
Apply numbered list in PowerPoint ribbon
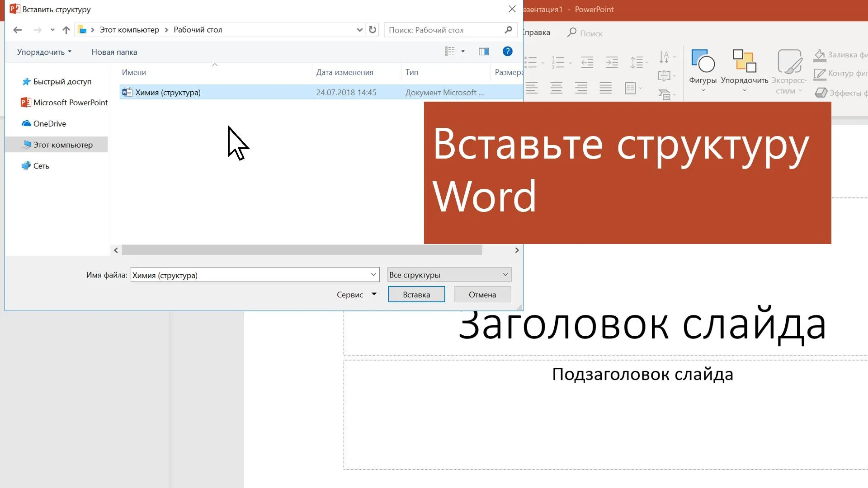(x=558, y=62)
